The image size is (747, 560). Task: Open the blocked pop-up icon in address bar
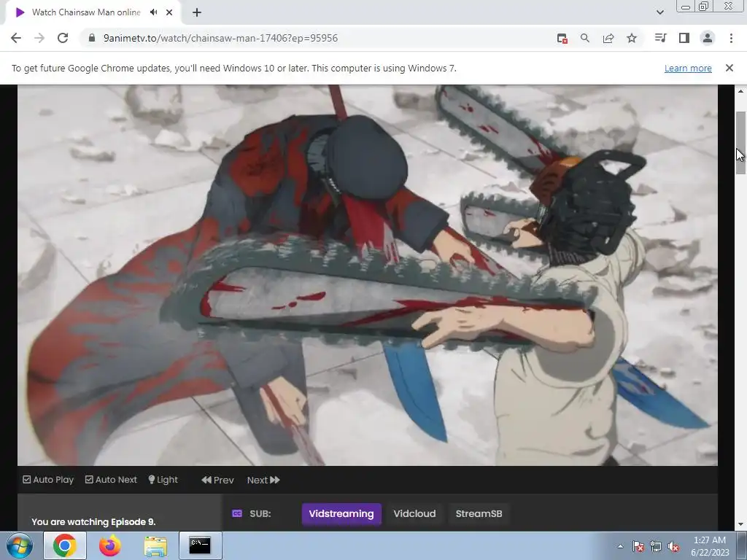tap(562, 39)
